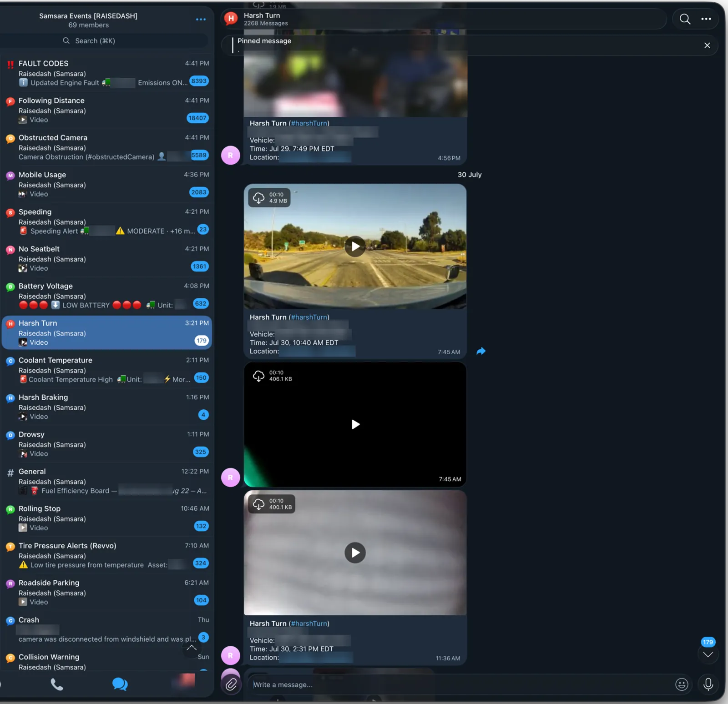Click #harshTurn hashtag in 2:31 PM message
Image resolution: width=728 pixels, height=704 pixels.
pos(309,624)
